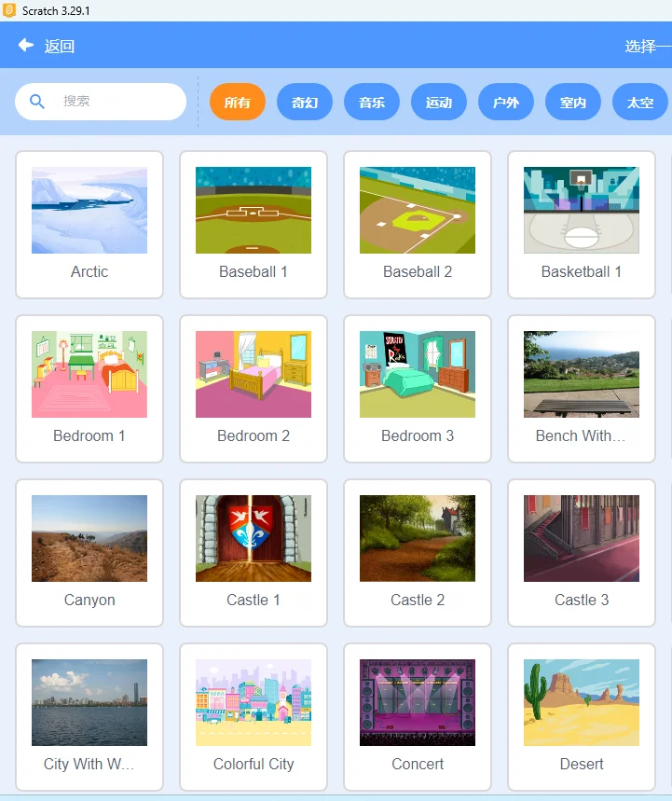Select the 运动 category filter
Screen dimensions: 672x801
click(439, 103)
